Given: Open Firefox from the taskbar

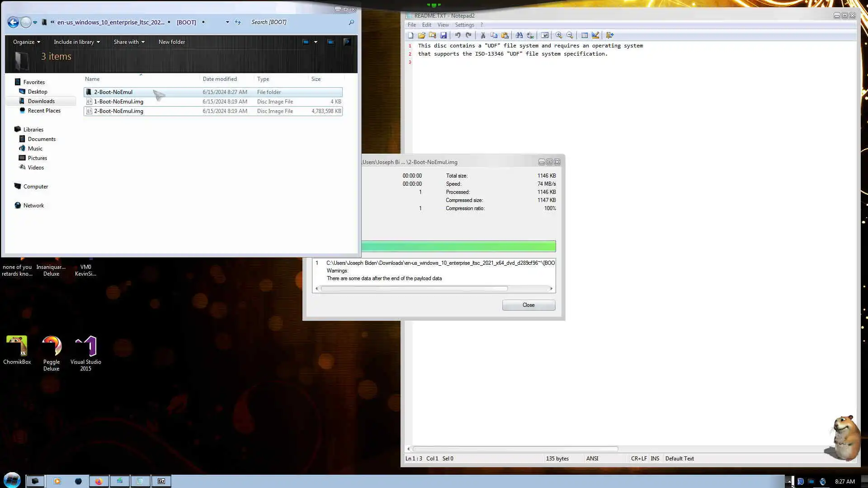Looking at the screenshot, I should tap(99, 481).
